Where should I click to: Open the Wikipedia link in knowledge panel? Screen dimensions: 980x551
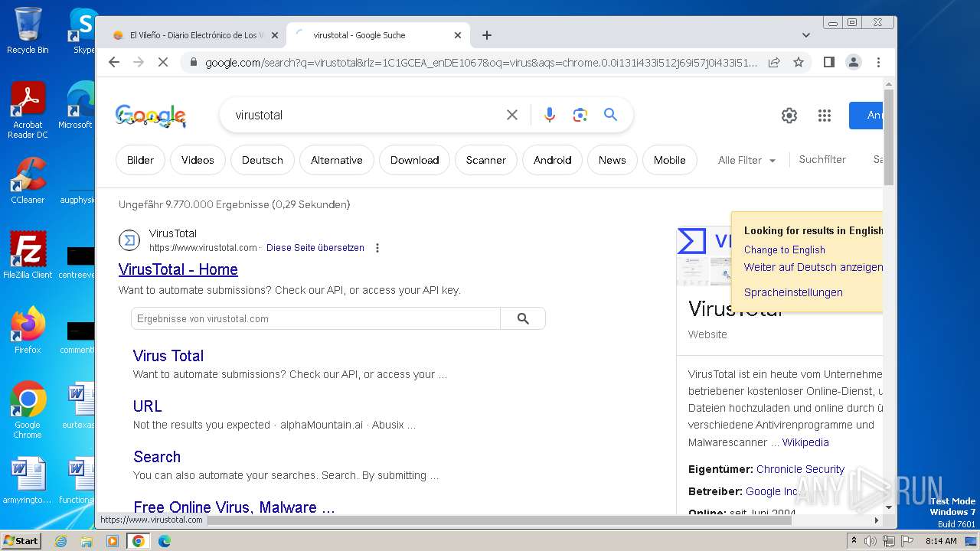click(805, 442)
